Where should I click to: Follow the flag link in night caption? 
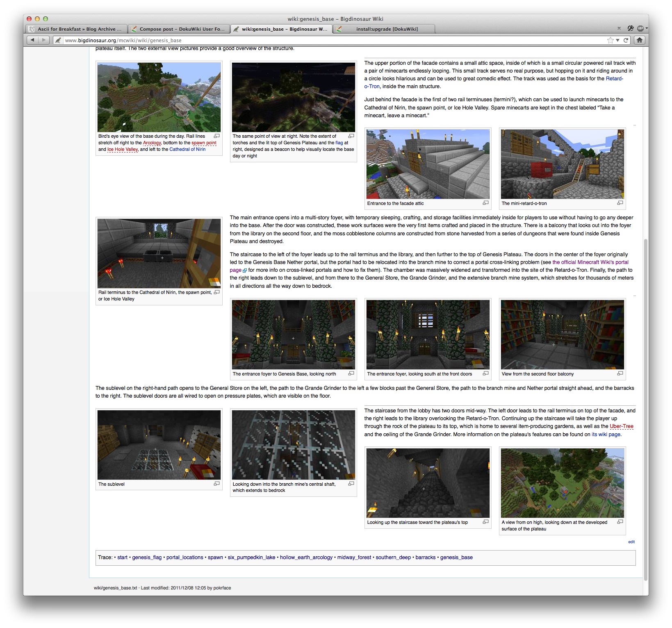pos(339,143)
